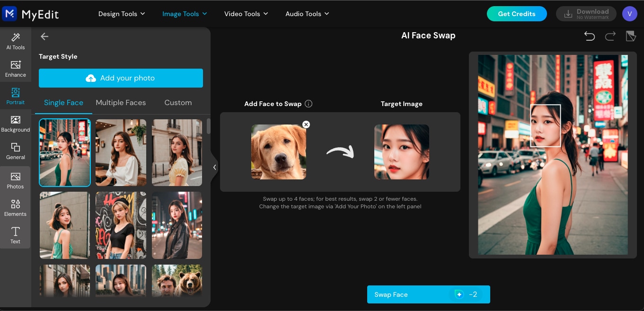This screenshot has height=311, width=644.
Task: Expand the Design Tools menu
Action: point(122,14)
